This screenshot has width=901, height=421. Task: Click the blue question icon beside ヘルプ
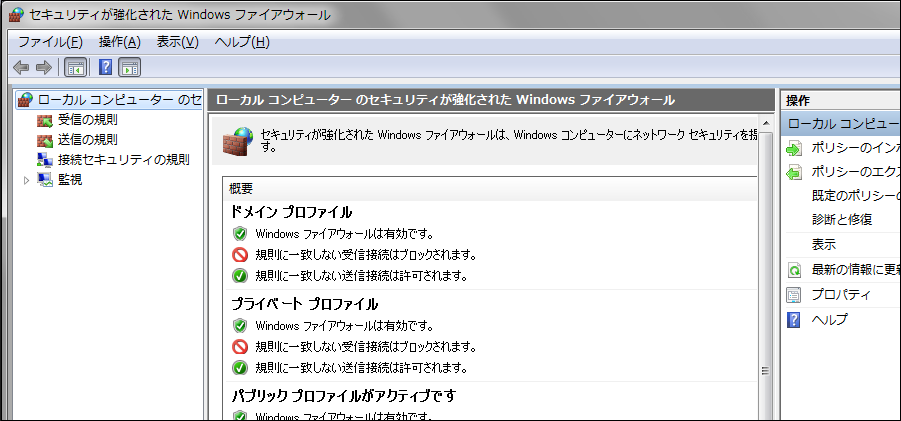(x=794, y=320)
